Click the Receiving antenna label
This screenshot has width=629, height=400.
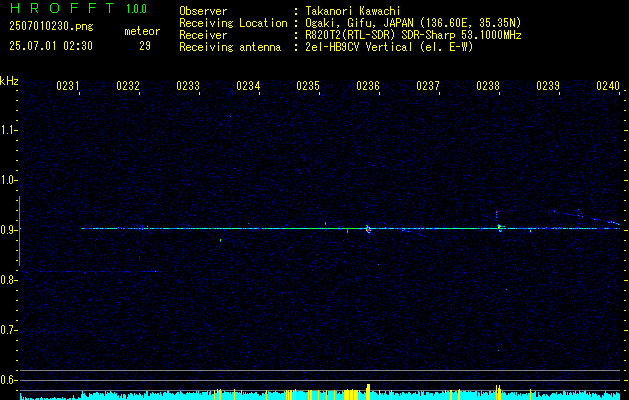tap(230, 47)
